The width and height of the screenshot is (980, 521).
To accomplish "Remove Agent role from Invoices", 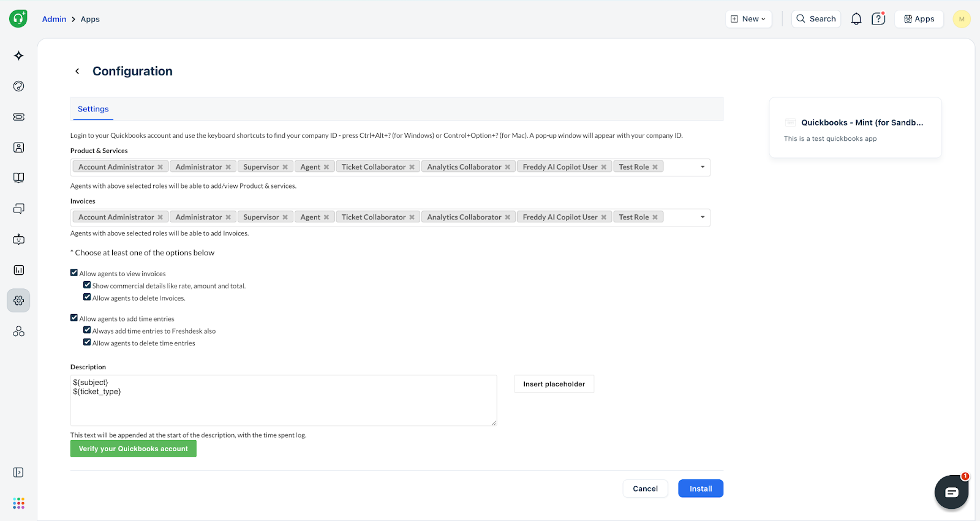I will [x=326, y=217].
